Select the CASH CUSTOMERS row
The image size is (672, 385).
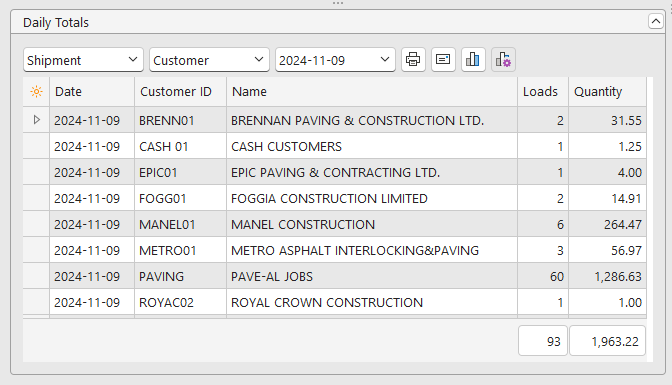tap(334, 146)
